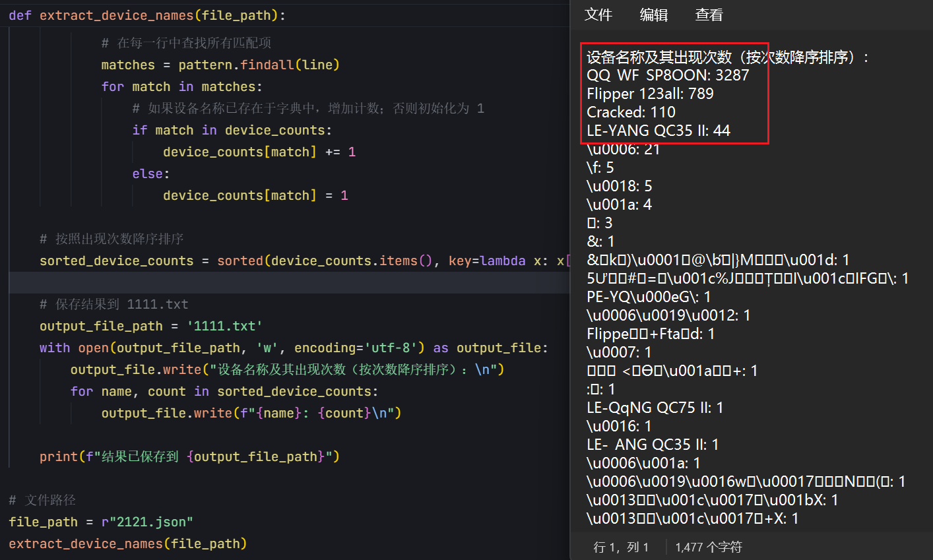This screenshot has height=560, width=933.
Task: Click the code line 'matches = pattern.findall(line)'
Action: click(x=220, y=65)
